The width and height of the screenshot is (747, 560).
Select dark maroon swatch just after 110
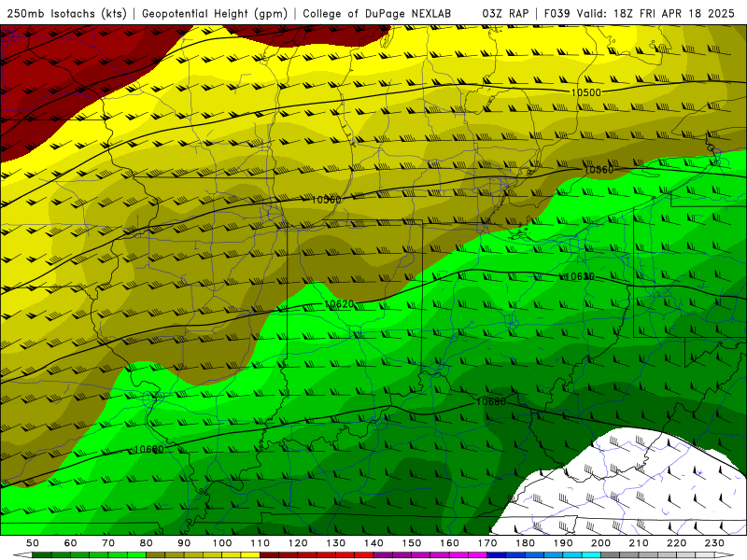point(269,555)
